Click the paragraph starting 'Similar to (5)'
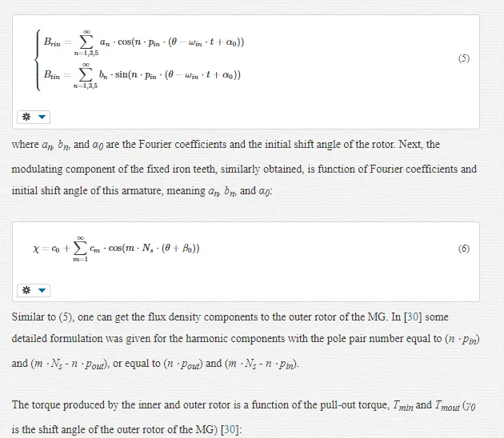This screenshot has height=438, width=504. pyautogui.click(x=246, y=340)
